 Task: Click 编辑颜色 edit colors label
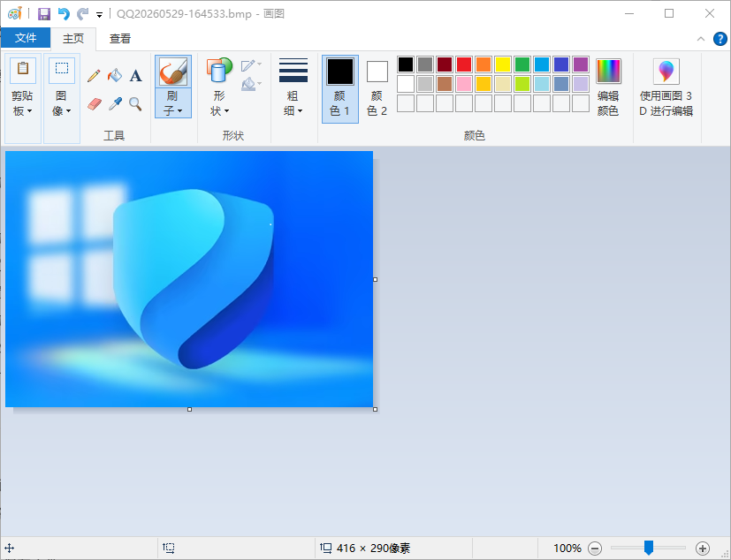click(x=608, y=103)
